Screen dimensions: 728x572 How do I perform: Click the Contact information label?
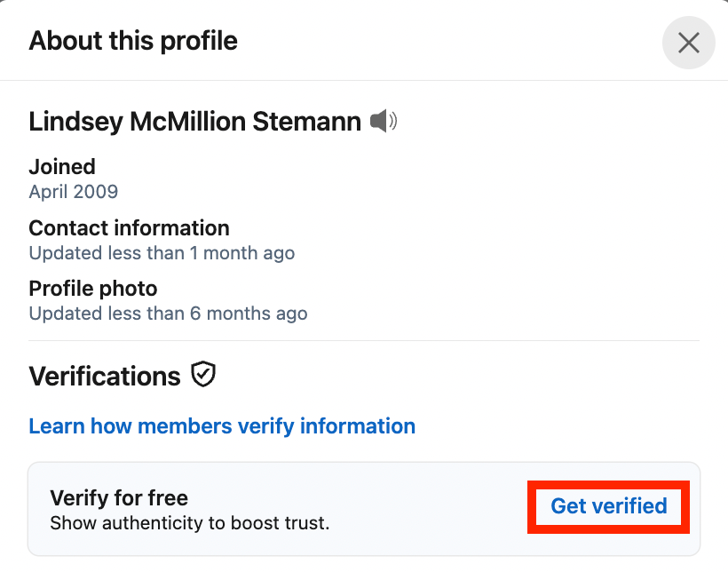[129, 227]
